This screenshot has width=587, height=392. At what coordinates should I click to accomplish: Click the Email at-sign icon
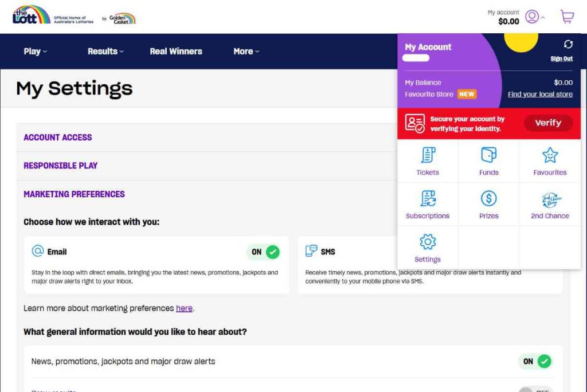point(38,251)
